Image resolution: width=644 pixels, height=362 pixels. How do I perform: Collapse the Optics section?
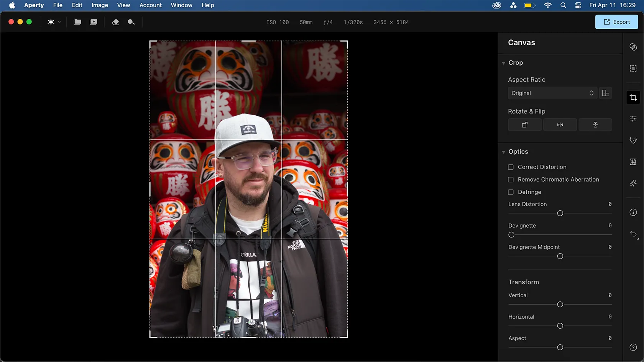pos(503,152)
